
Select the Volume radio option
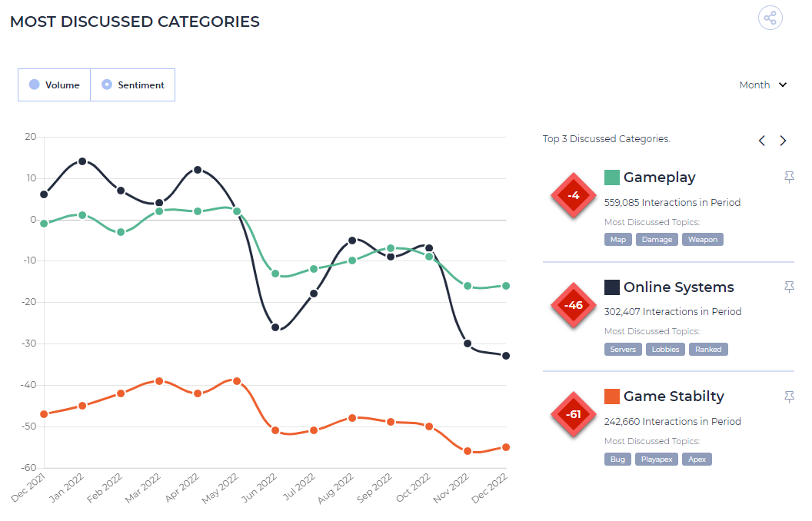55,85
